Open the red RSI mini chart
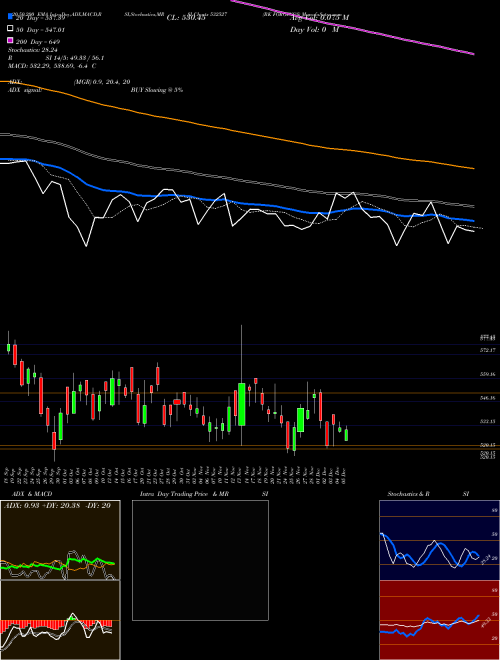500x660 pixels. click(439, 620)
